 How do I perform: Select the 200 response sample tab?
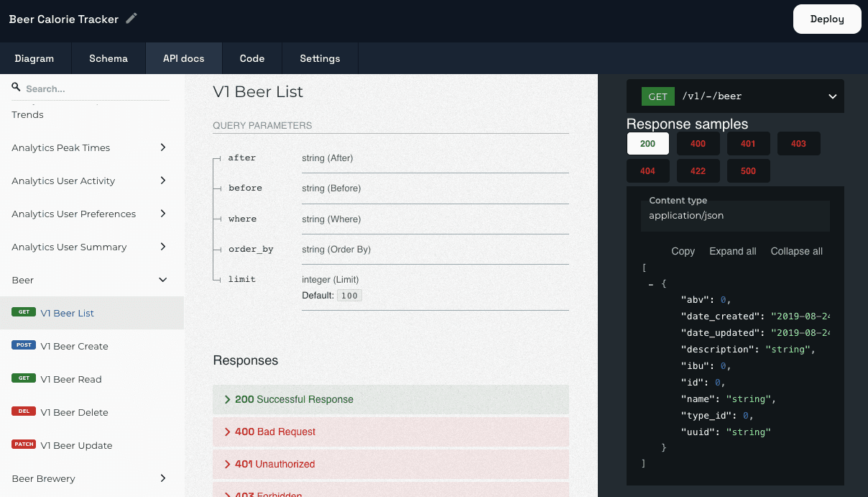click(x=648, y=143)
